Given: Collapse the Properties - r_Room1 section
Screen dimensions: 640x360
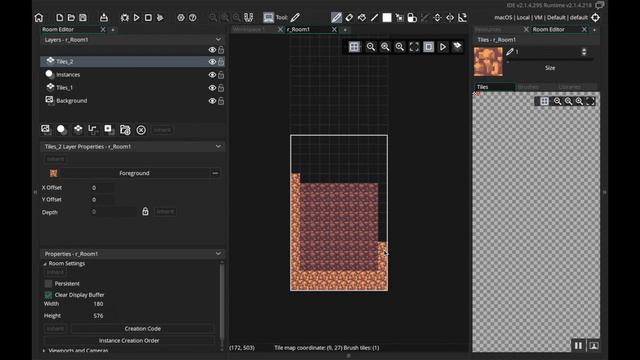Looking at the screenshot, I should pos(218,254).
